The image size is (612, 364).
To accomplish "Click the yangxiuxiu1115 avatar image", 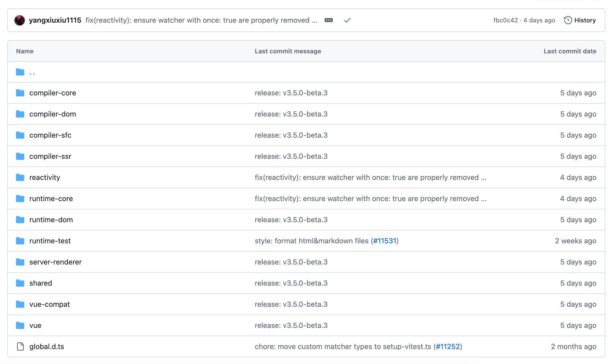I will (20, 20).
